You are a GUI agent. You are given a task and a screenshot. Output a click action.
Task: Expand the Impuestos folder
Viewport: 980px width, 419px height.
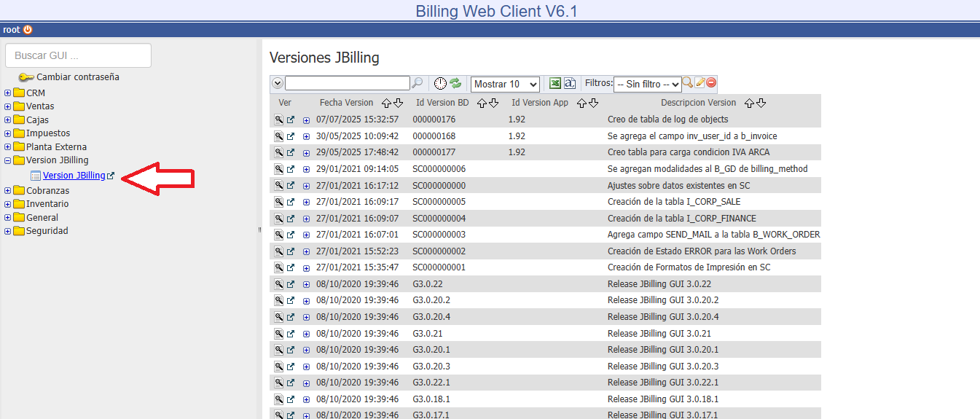pyautogui.click(x=8, y=133)
